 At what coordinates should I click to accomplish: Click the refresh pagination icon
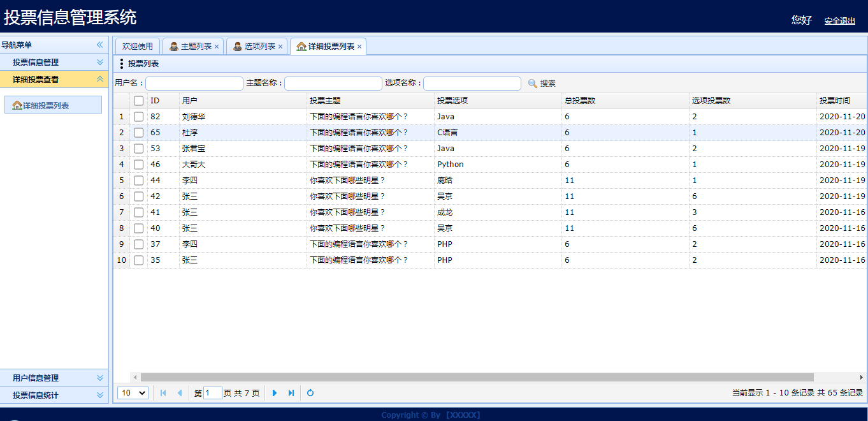click(310, 393)
